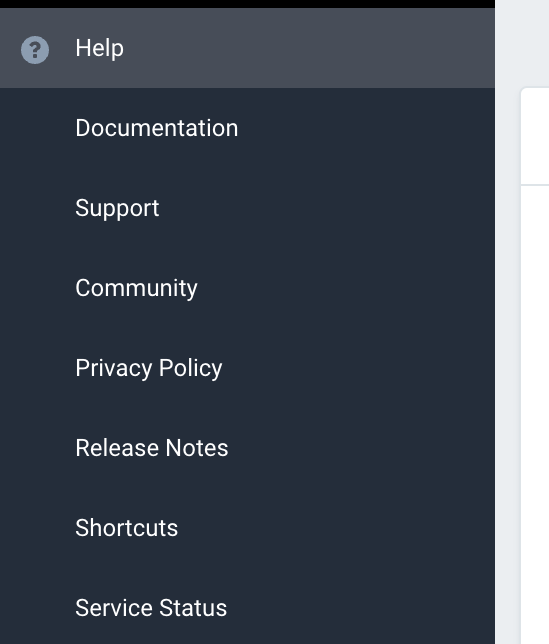The height and width of the screenshot is (644, 549).
Task: Collapse the highlighted Help section row
Action: (x=247, y=48)
